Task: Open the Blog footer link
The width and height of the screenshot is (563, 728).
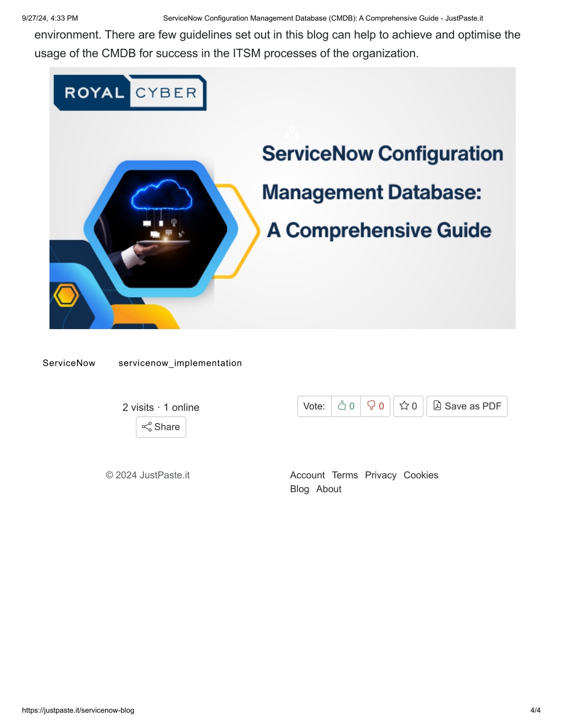Action: (x=300, y=489)
